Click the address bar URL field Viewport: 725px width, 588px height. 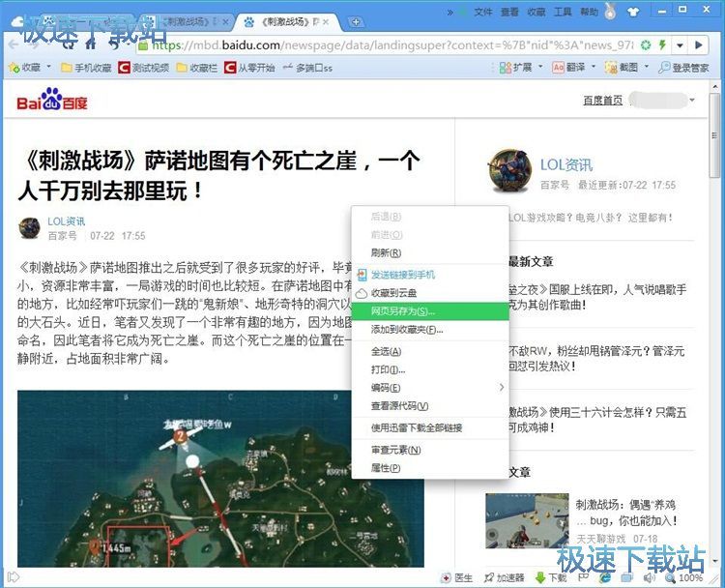click(x=387, y=45)
